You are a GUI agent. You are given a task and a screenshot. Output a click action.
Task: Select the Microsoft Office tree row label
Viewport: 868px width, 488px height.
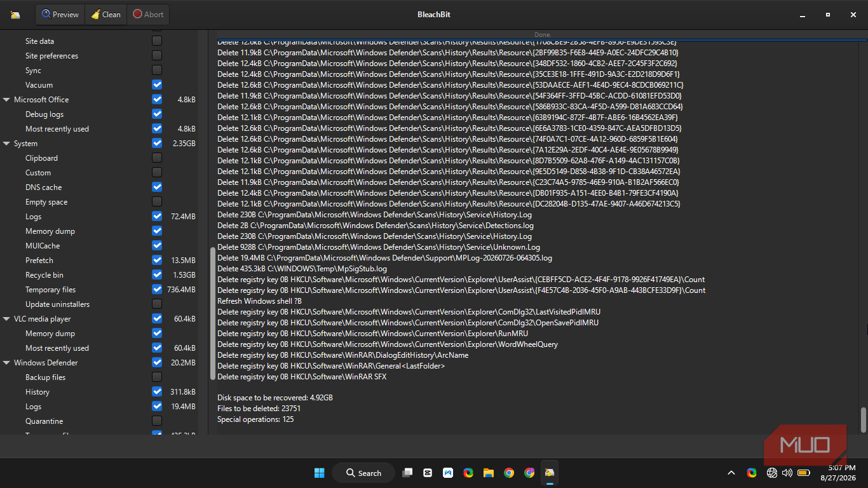click(x=41, y=100)
